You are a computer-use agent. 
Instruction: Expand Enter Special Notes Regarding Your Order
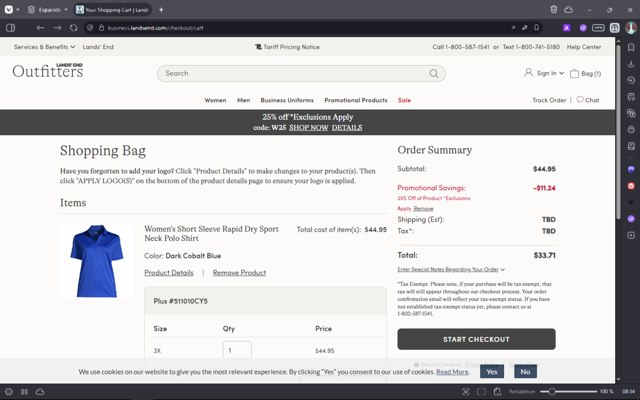click(451, 269)
